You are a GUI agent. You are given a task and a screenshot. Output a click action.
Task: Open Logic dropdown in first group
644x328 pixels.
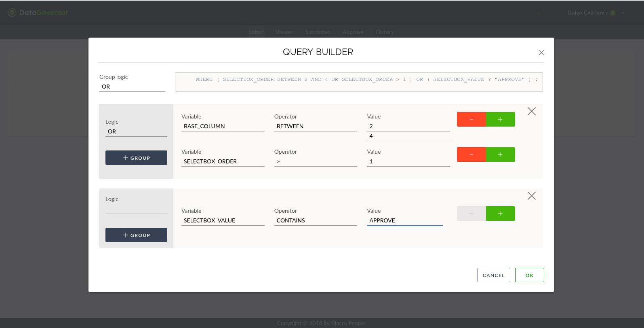coord(136,131)
